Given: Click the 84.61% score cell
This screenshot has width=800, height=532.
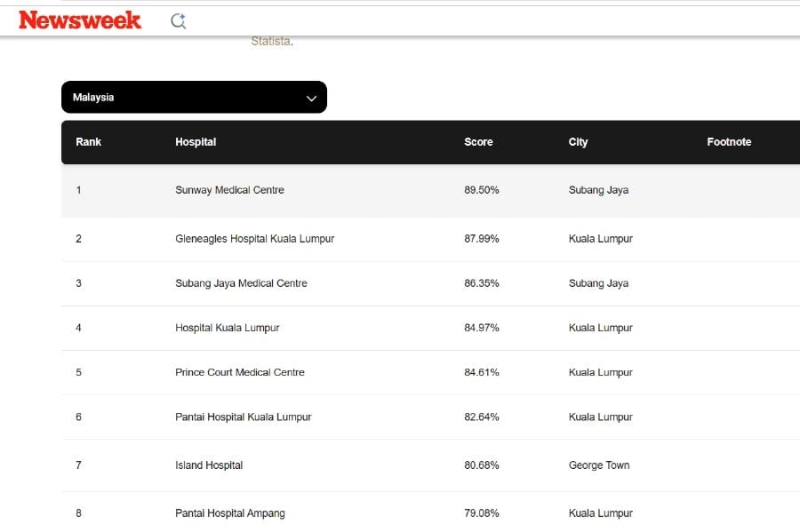Looking at the screenshot, I should (481, 372).
